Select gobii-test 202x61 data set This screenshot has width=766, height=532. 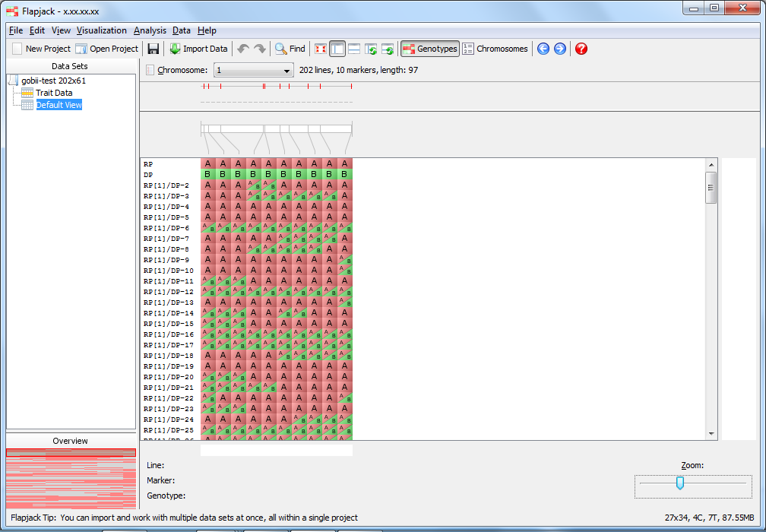54,81
